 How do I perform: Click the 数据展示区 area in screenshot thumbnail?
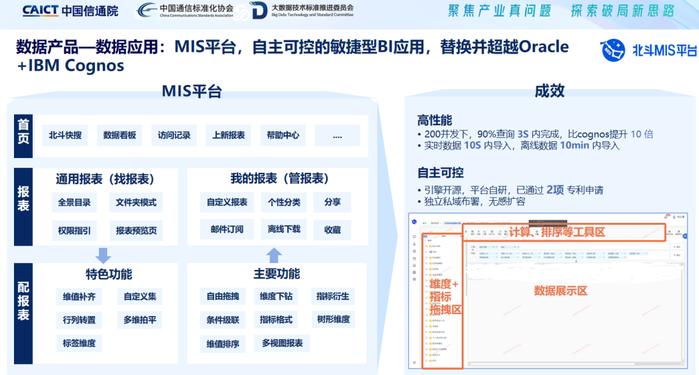coord(561,291)
